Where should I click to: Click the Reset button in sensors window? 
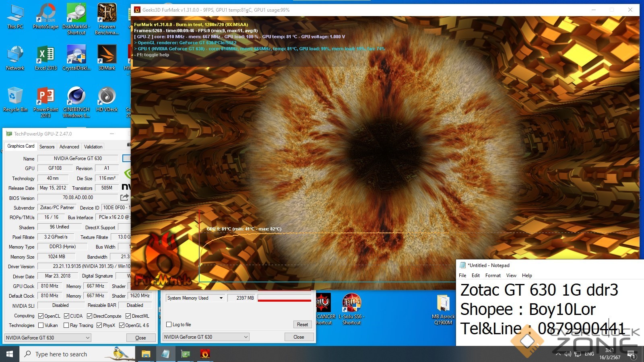pos(302,325)
